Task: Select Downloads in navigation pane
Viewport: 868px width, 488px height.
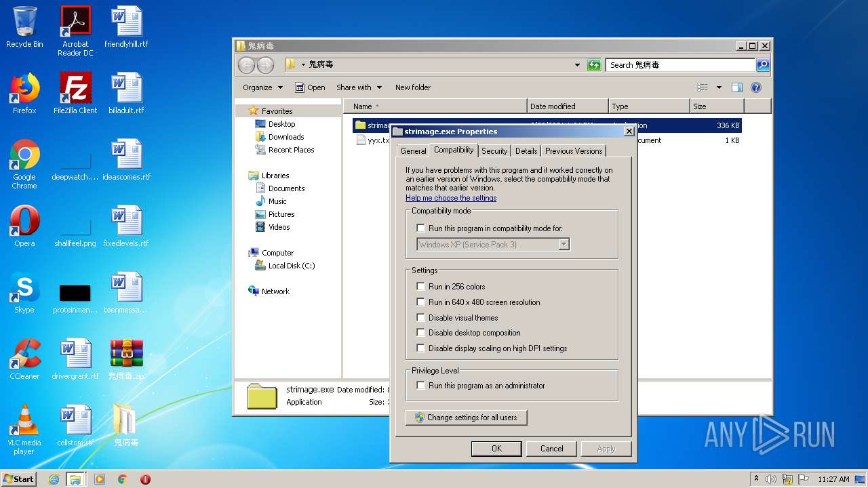Action: 279,137
